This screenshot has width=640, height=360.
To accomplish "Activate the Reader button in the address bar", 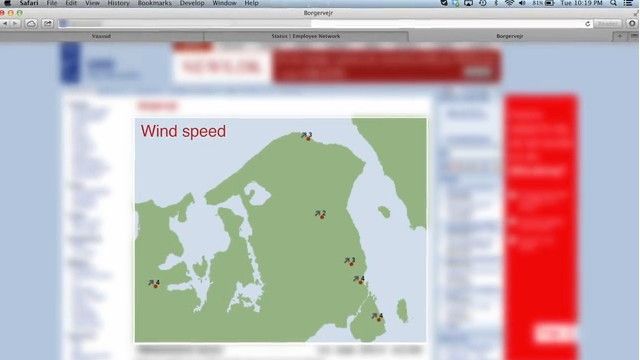I will 607,24.
